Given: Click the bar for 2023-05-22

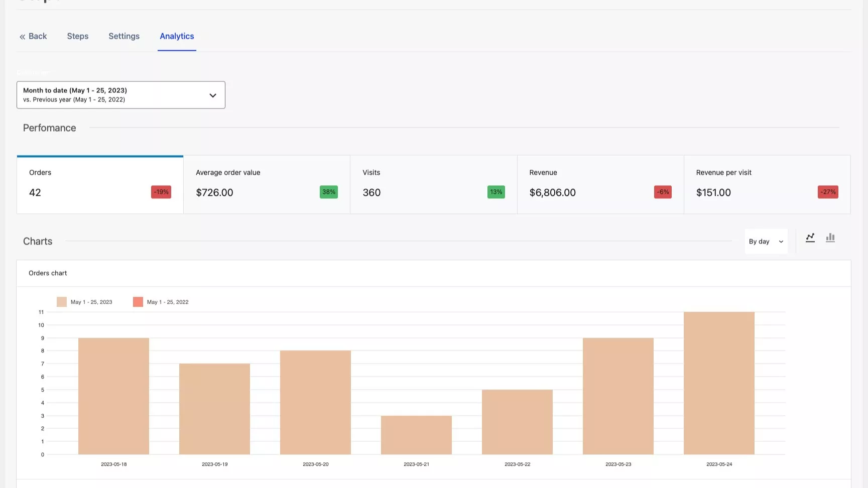Looking at the screenshot, I should pos(517,422).
